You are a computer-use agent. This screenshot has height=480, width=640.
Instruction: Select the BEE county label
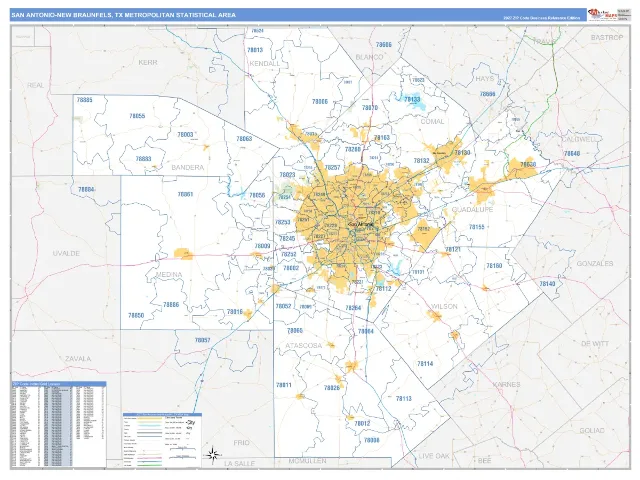click(484, 461)
